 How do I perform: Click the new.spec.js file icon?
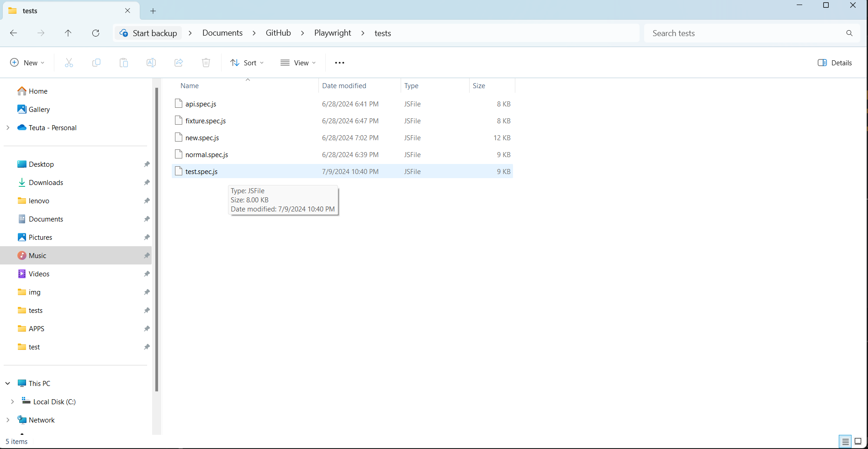pos(179,137)
